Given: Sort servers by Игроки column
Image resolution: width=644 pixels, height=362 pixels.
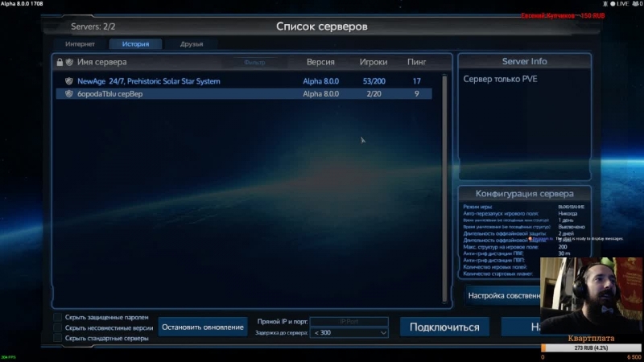Looking at the screenshot, I should click(374, 62).
